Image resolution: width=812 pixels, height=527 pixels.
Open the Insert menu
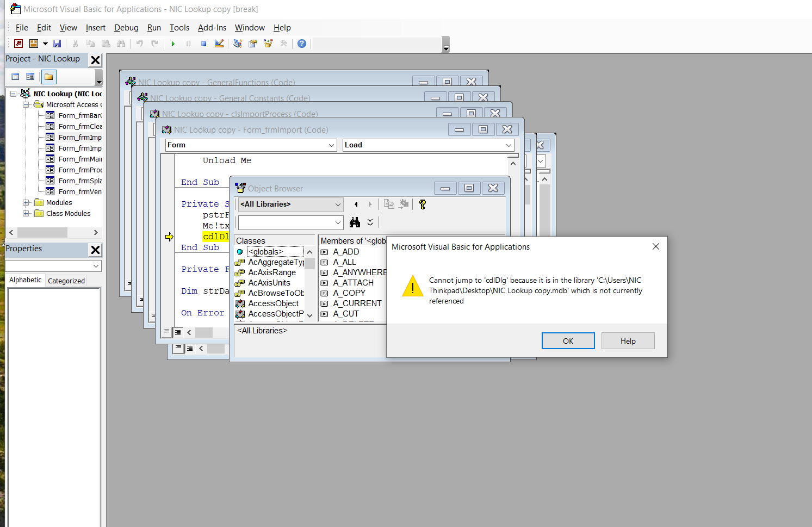tap(96, 28)
